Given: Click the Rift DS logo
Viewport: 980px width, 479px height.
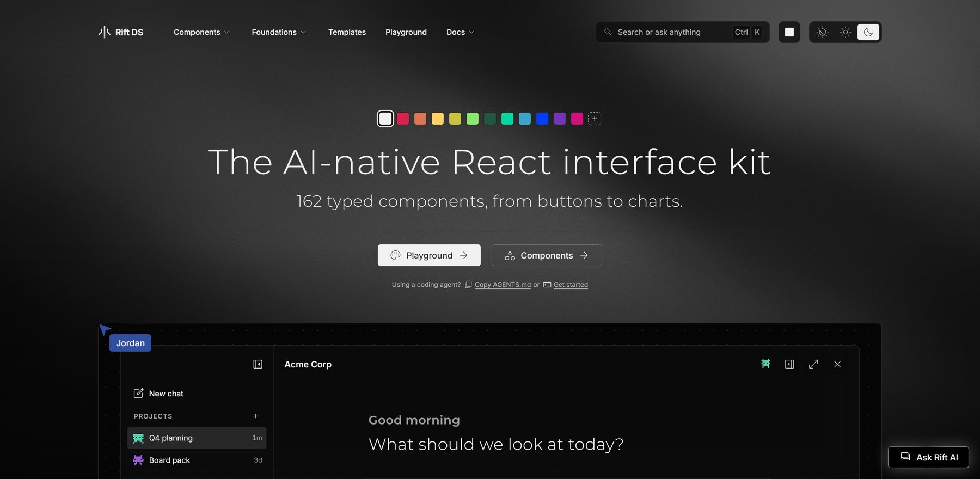Looking at the screenshot, I should 121,32.
